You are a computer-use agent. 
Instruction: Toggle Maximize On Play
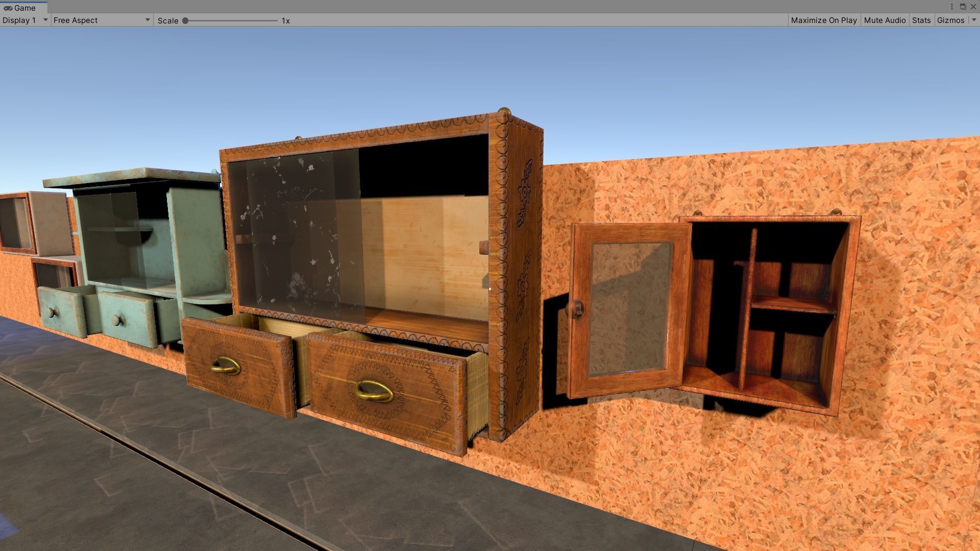click(823, 20)
